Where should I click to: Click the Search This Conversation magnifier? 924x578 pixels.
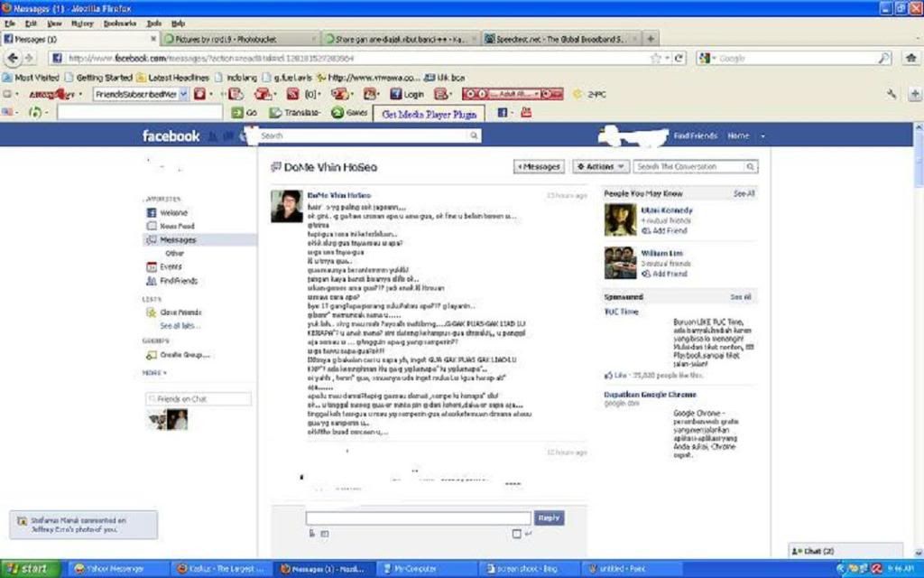click(x=750, y=167)
